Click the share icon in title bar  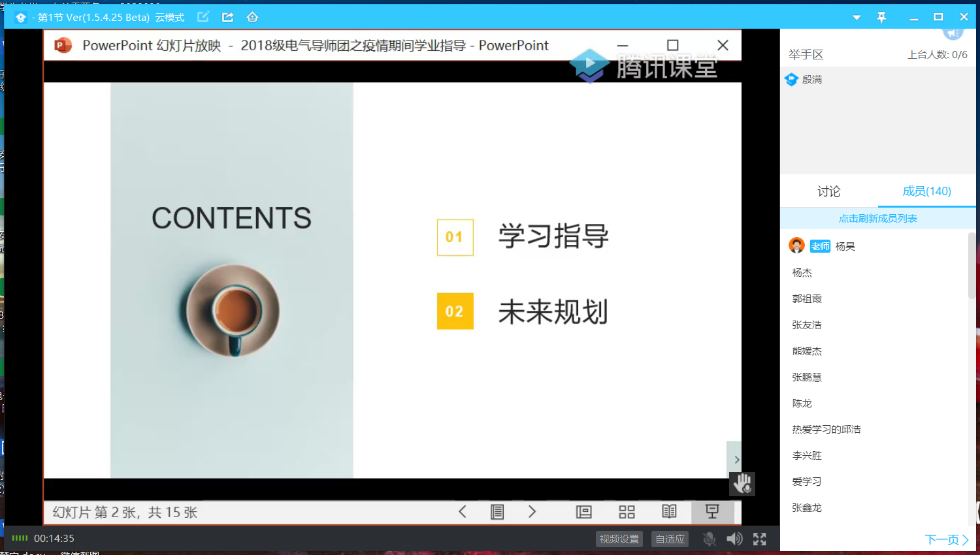(227, 17)
